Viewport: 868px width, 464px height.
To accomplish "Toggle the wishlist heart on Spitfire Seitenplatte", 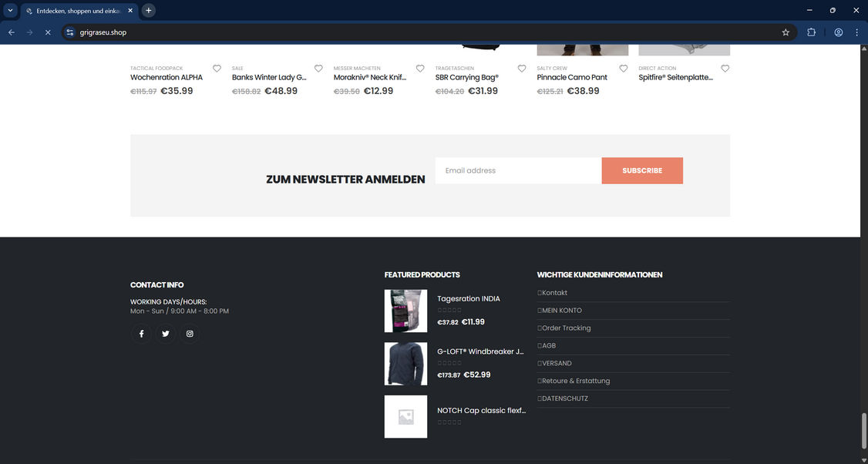I will click(725, 69).
